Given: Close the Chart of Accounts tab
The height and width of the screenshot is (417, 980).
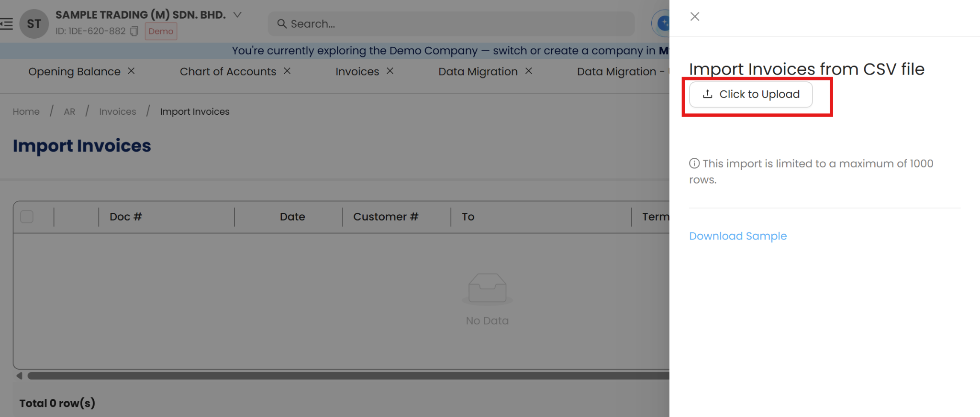Looking at the screenshot, I should 287,71.
